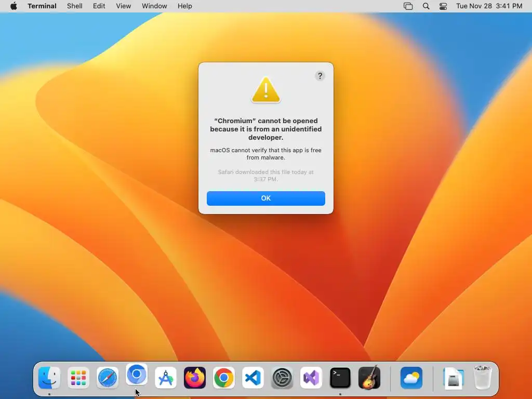Open Spotlight search in the menu bar
This screenshot has height=399, width=532.
pos(426,6)
